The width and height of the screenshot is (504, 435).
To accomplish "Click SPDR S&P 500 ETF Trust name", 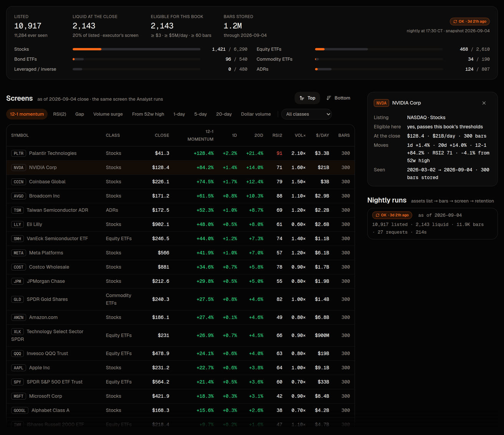I will click(55, 382).
